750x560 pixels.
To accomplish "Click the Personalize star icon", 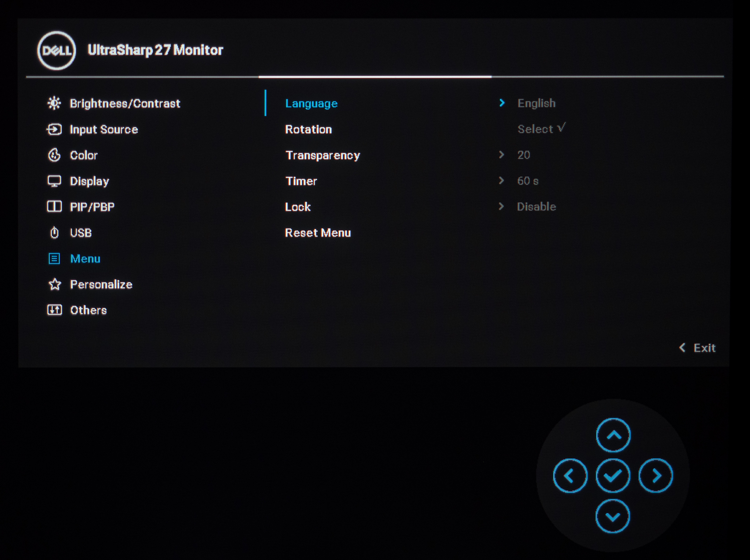I will pyautogui.click(x=55, y=285).
